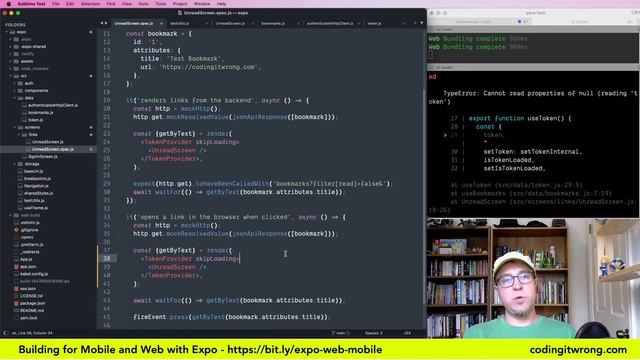Open LICENSE.txt in the sidebar

point(31,296)
